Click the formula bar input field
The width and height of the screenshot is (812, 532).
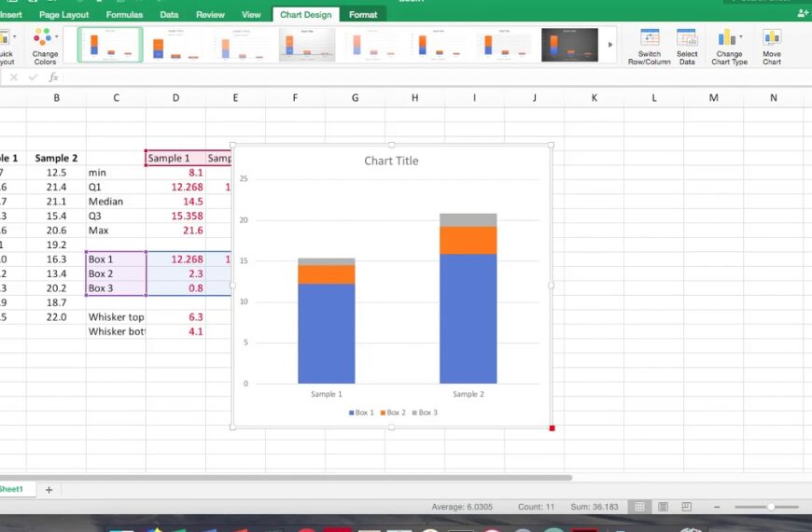[x=435, y=77]
